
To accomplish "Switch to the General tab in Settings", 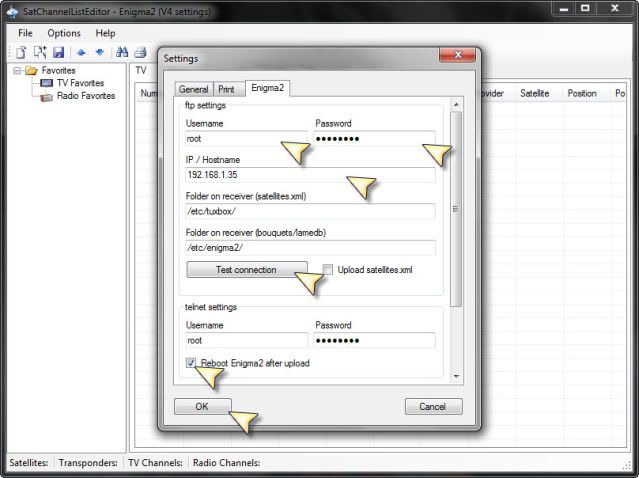I will pyautogui.click(x=194, y=89).
